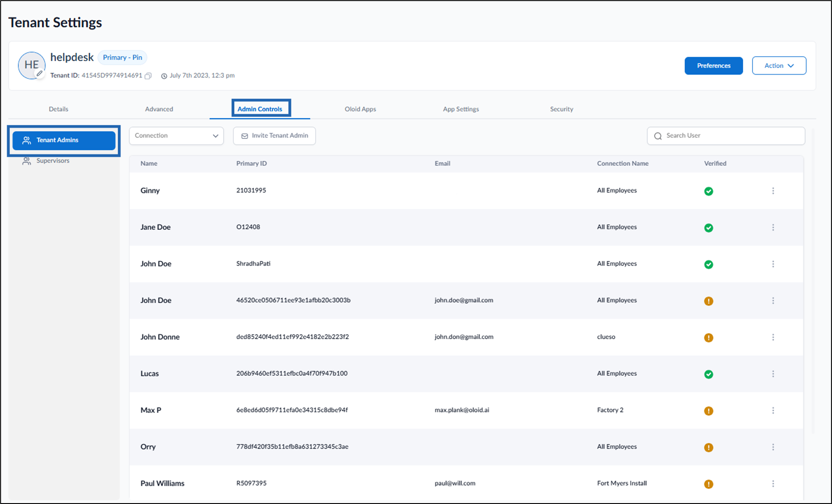Click the Preferences button
832x504 pixels.
pyautogui.click(x=714, y=66)
